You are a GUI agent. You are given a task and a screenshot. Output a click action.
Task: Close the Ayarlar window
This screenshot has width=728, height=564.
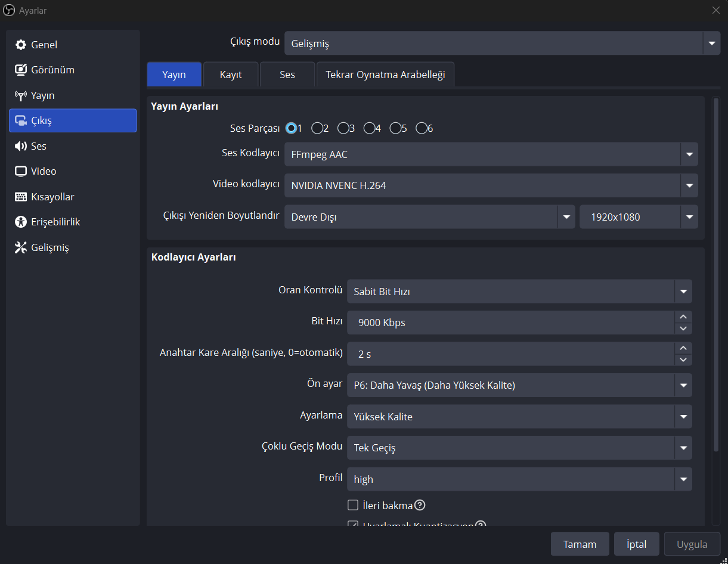tap(716, 10)
